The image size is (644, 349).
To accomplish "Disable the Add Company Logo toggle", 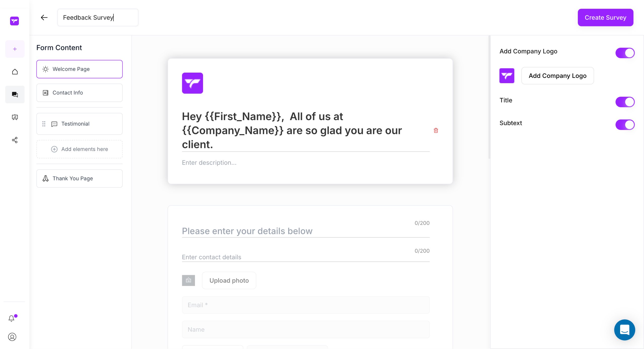I will tap(625, 53).
